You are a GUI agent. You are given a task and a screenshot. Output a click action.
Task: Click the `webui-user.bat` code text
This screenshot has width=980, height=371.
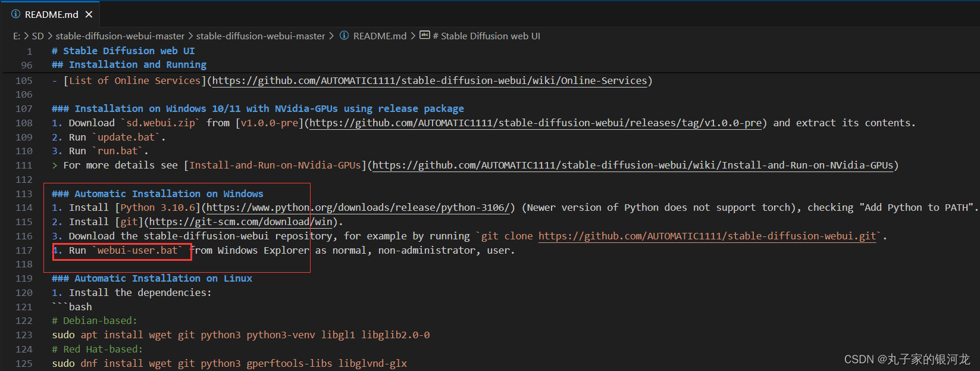pyautogui.click(x=137, y=250)
